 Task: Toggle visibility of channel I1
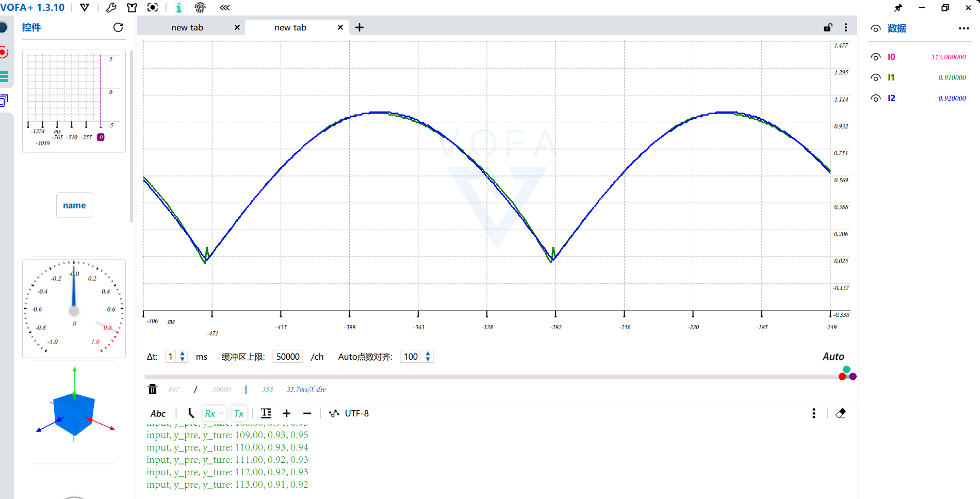[x=875, y=78]
